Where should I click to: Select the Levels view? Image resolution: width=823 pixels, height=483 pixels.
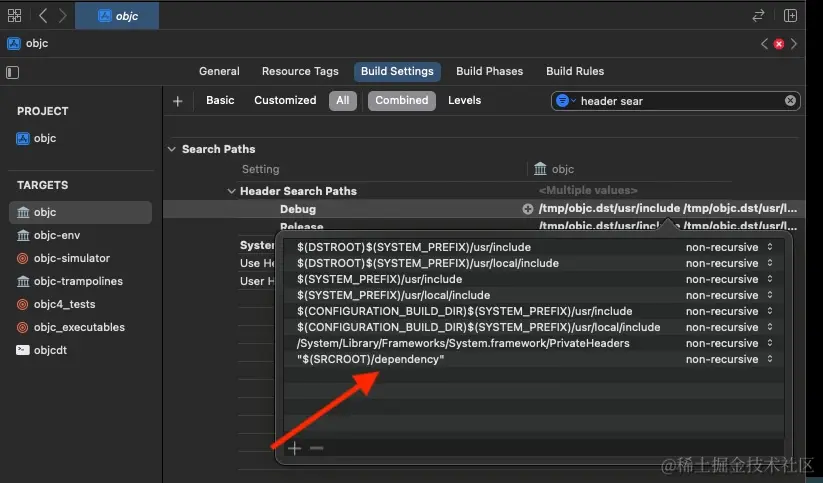[x=464, y=100]
